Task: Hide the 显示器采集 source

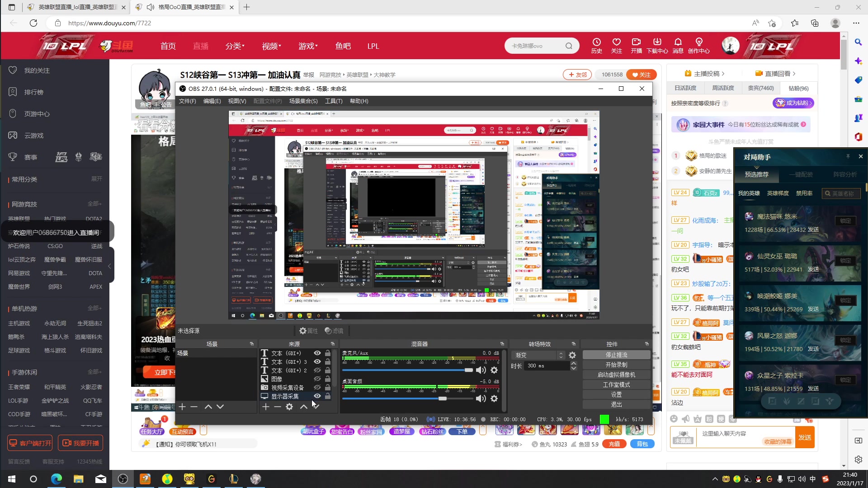Action: (317, 396)
